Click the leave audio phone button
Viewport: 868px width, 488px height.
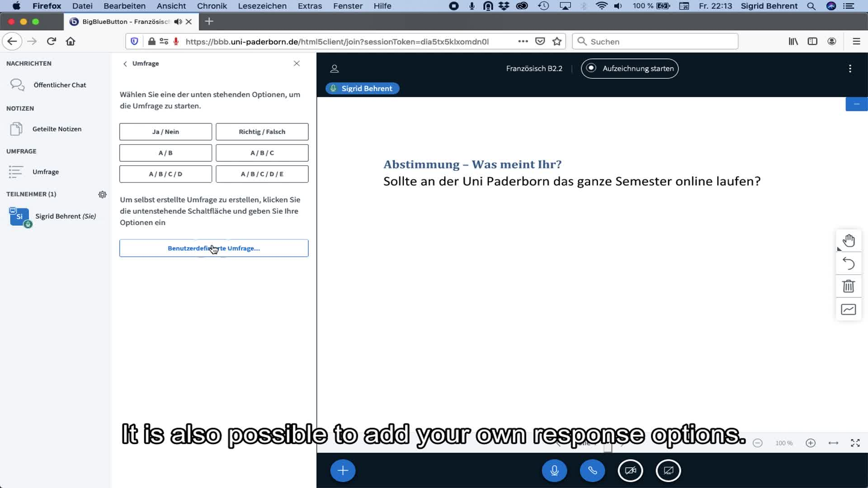(x=592, y=470)
